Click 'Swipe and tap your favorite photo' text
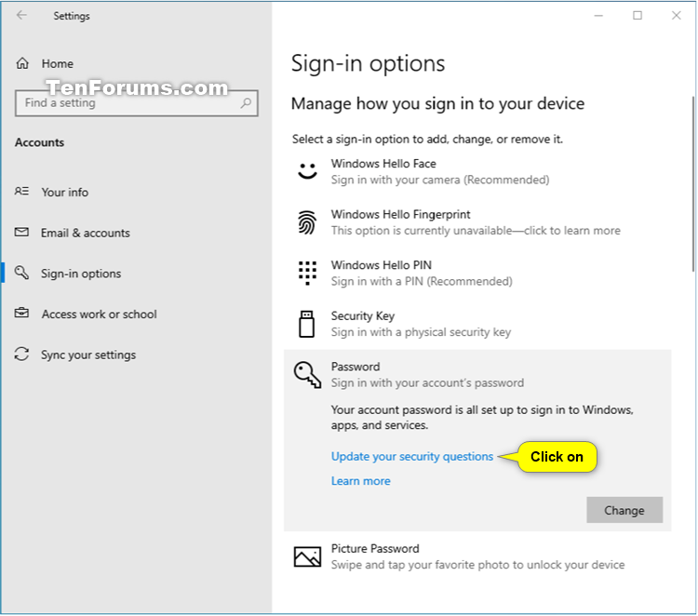Image resolution: width=698 pixels, height=616 pixels. pos(420,565)
